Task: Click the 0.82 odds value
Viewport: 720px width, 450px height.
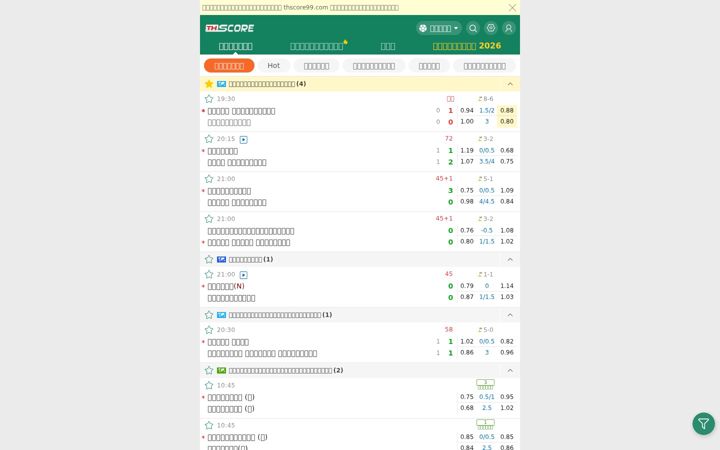Action: pos(507,341)
